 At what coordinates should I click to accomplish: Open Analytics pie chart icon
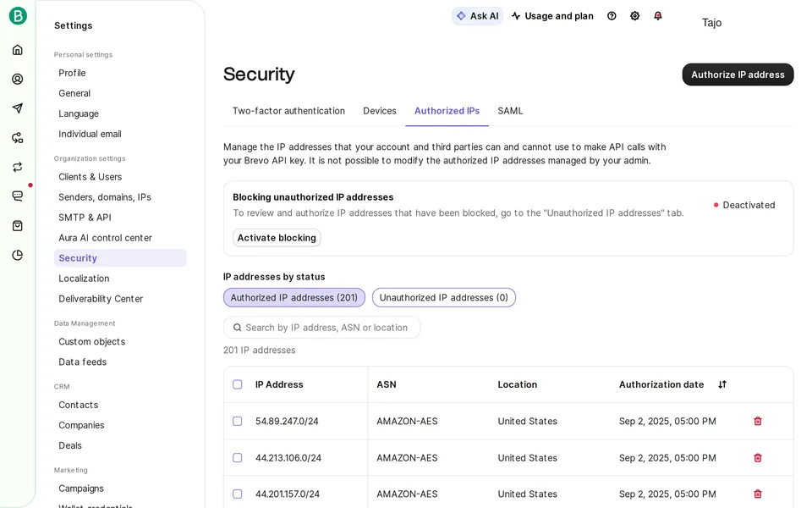pos(18,255)
